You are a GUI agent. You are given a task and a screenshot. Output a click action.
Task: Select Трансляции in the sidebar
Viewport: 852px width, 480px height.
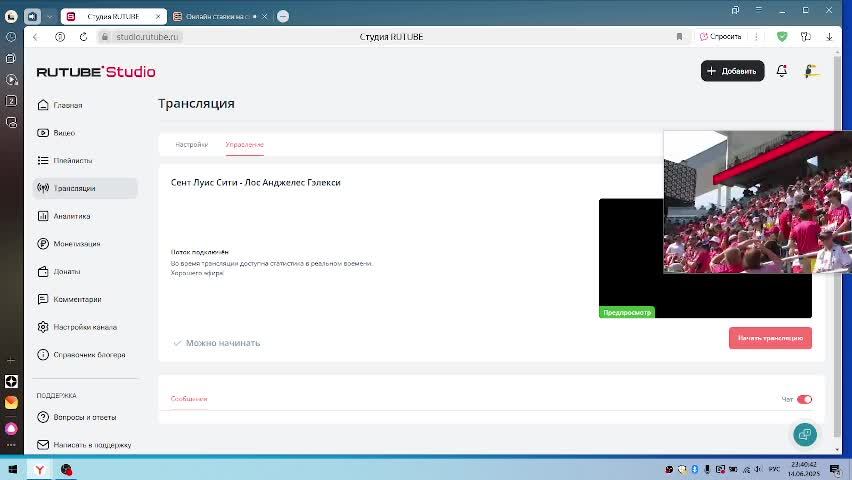85,188
